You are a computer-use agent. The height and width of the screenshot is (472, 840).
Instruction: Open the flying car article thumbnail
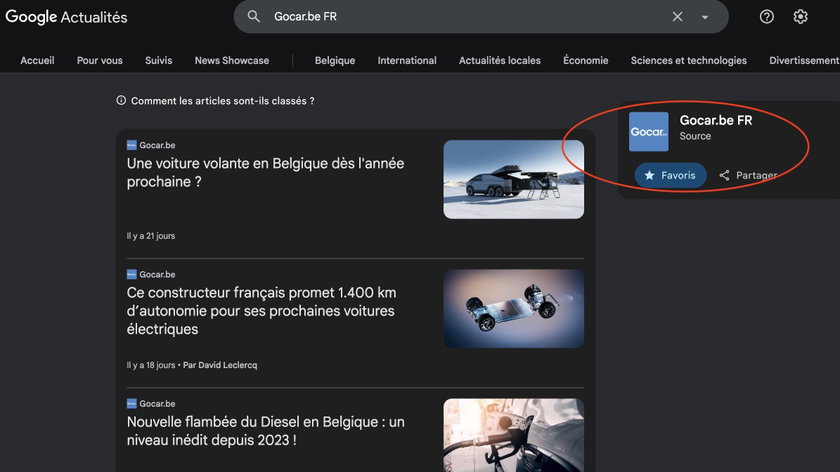click(x=513, y=179)
